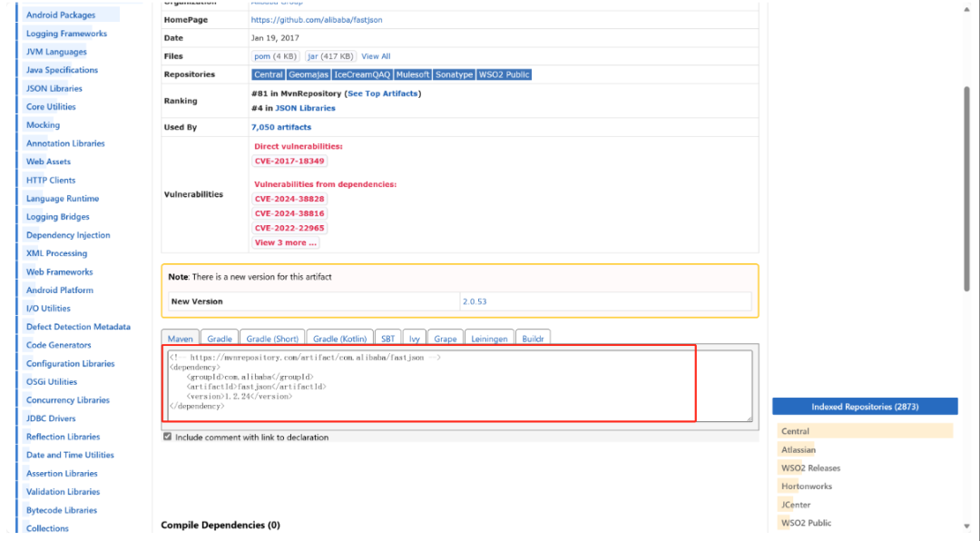The height and width of the screenshot is (541, 980).
Task: Open Central in Indexed Repositories list
Action: (795, 431)
